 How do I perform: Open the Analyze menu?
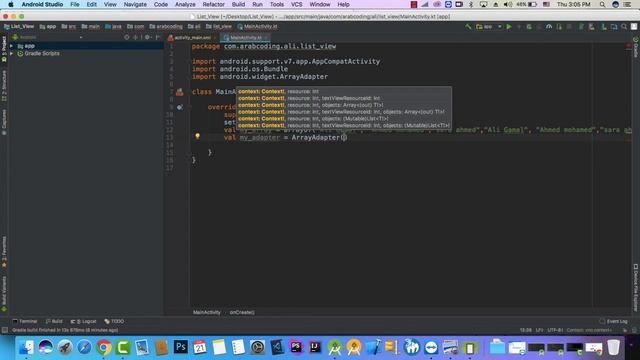point(185,4)
